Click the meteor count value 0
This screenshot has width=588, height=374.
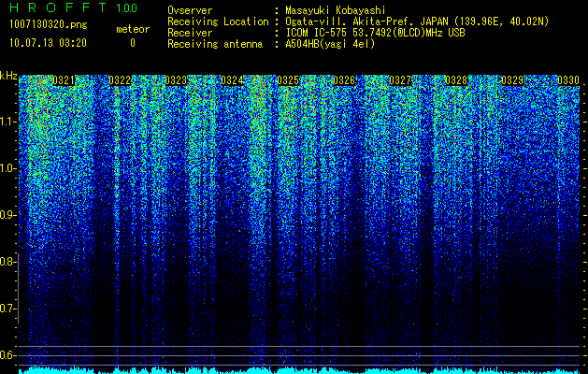tap(133, 43)
